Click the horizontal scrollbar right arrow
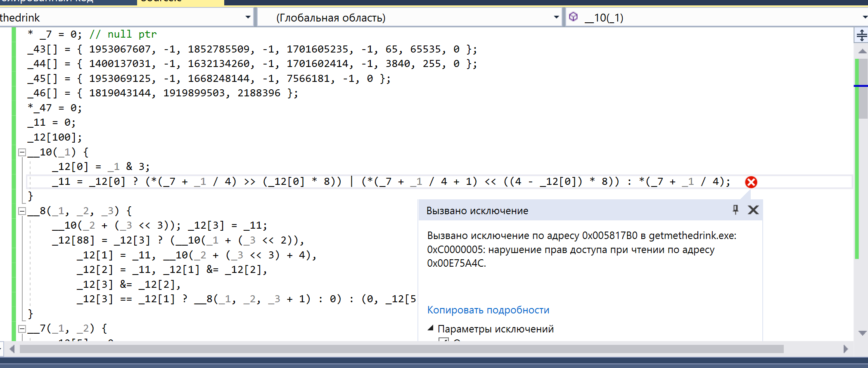This screenshot has height=368, width=868. click(845, 349)
